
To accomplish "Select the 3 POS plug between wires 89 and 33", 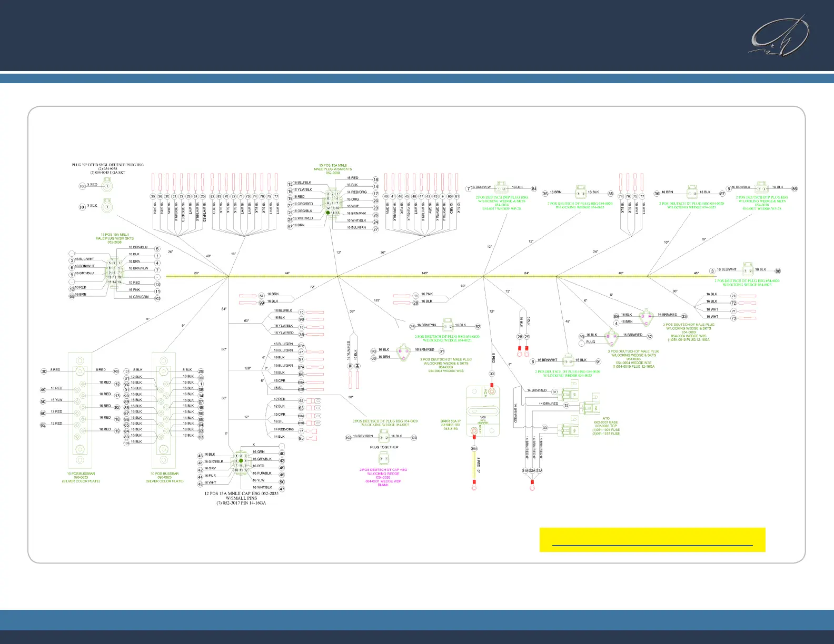I will 646,318.
